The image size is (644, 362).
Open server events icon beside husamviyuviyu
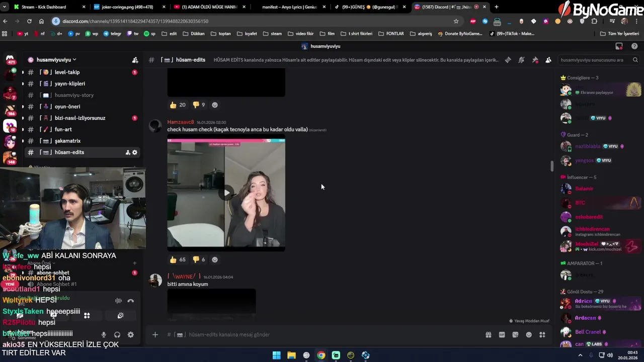(135, 60)
